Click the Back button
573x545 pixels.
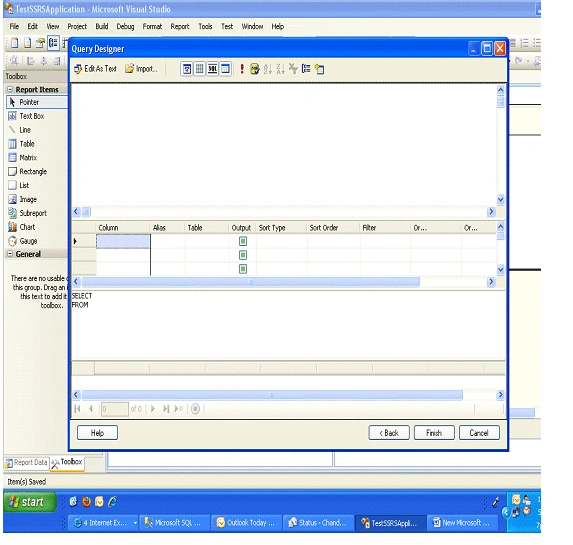tap(389, 433)
